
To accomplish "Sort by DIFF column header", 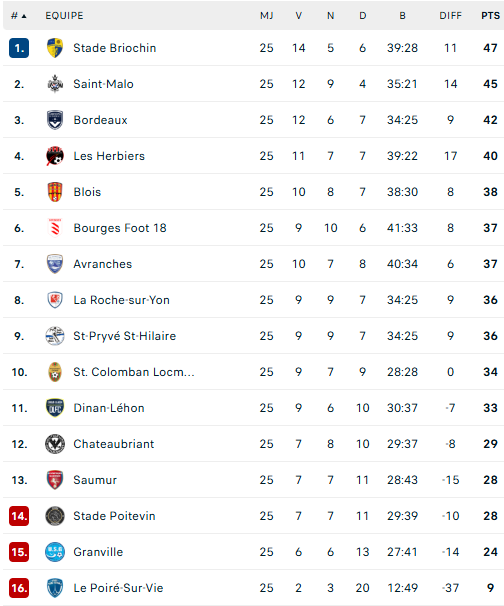I will click(450, 16).
